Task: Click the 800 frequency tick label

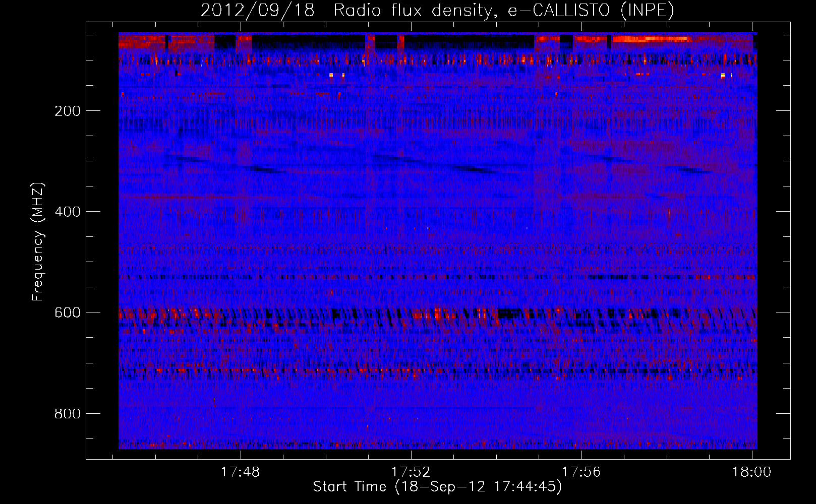Action: pyautogui.click(x=68, y=414)
